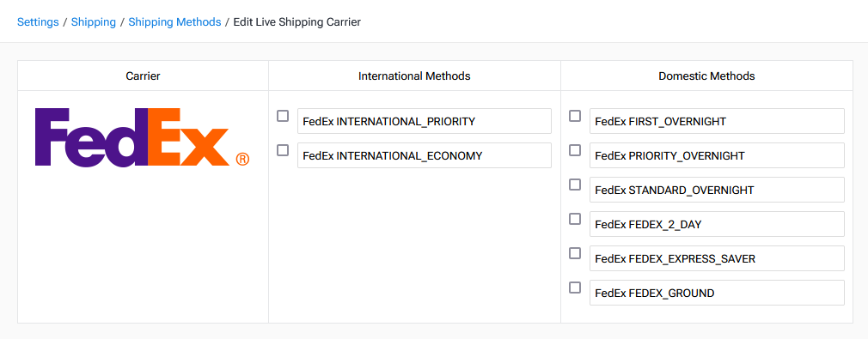The height and width of the screenshot is (339, 868).
Task: Click the FEDEX_GROUND text field
Action: [x=717, y=293]
